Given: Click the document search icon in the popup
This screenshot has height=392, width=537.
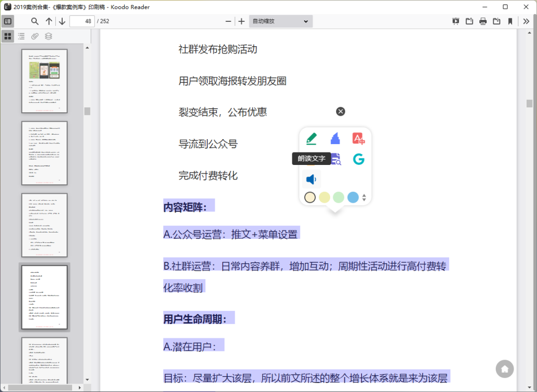Looking at the screenshot, I should tap(335, 159).
